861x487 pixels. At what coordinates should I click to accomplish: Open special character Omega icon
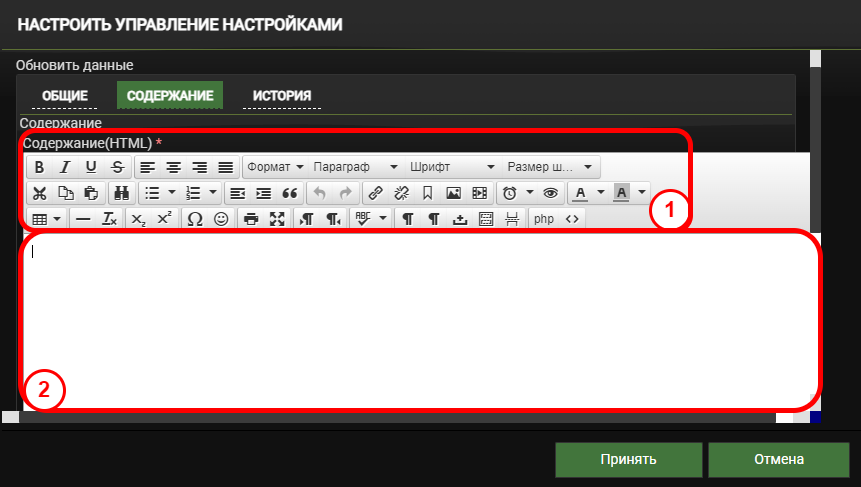195,219
